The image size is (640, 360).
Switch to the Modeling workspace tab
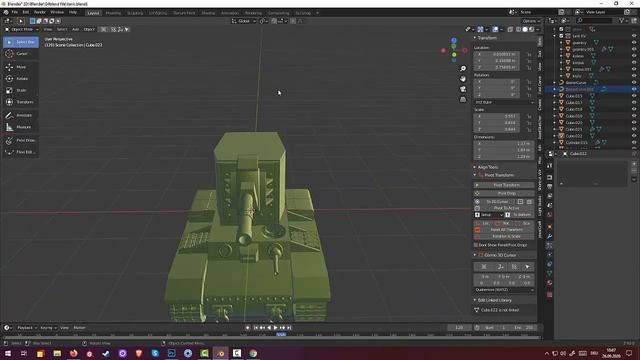(113, 13)
